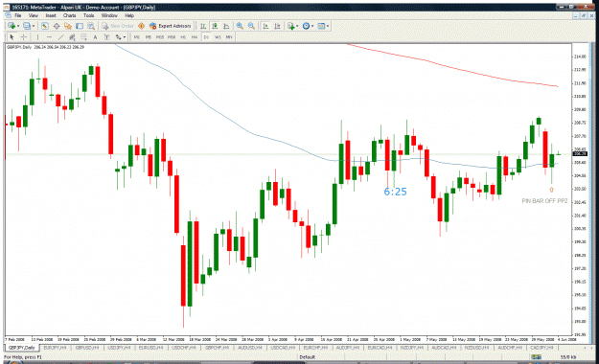Expand the Templates dropdown arrow
The height and width of the screenshot is (364, 599).
(328, 26)
